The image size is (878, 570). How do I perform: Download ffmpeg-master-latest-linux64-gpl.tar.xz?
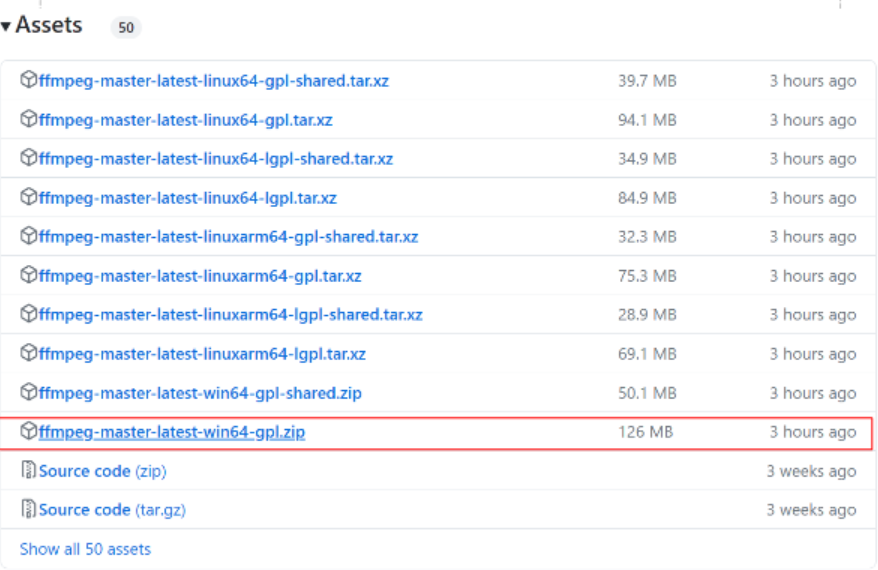(185, 120)
